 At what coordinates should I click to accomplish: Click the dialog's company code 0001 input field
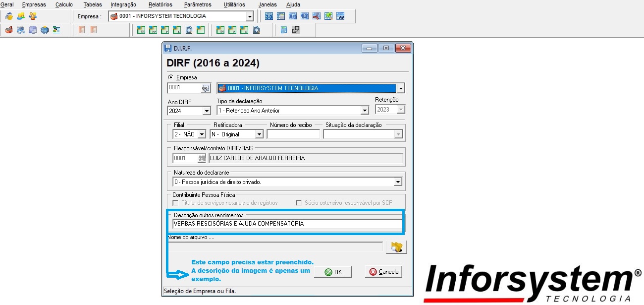[x=184, y=88]
